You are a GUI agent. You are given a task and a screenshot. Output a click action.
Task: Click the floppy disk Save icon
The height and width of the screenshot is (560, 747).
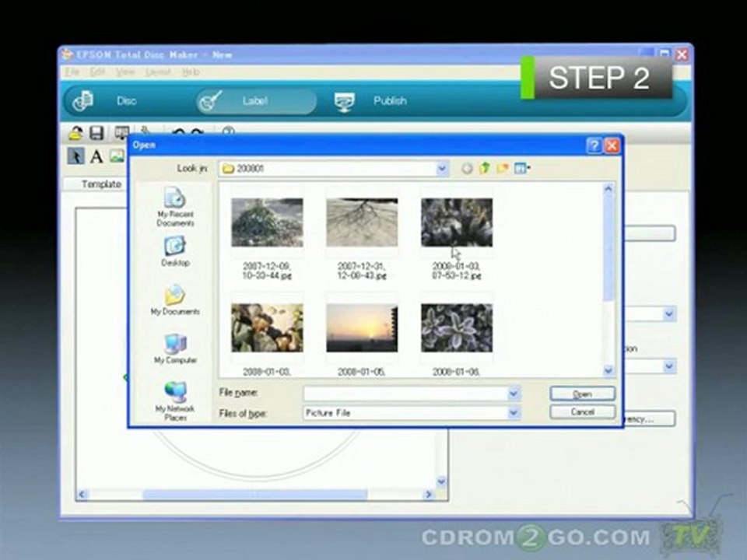pyautogui.click(x=96, y=133)
